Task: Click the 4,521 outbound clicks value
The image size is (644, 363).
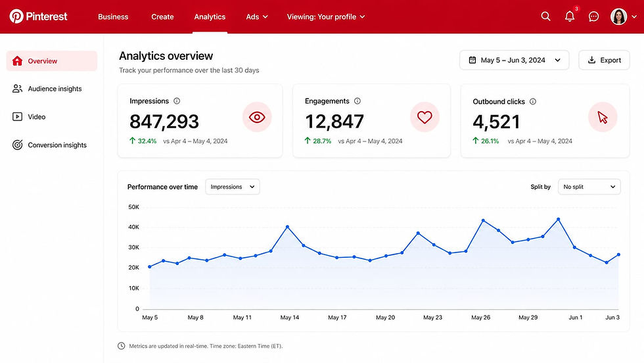Action: point(496,122)
